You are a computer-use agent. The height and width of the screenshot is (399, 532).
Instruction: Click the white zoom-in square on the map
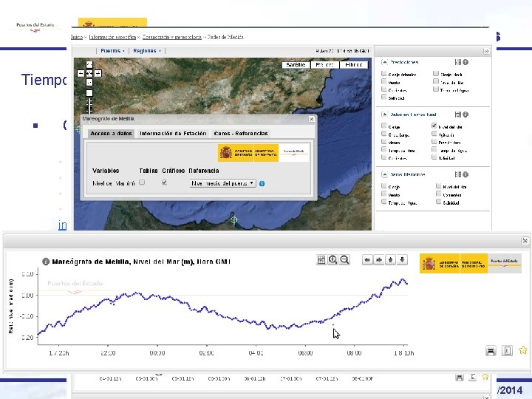coord(89,93)
